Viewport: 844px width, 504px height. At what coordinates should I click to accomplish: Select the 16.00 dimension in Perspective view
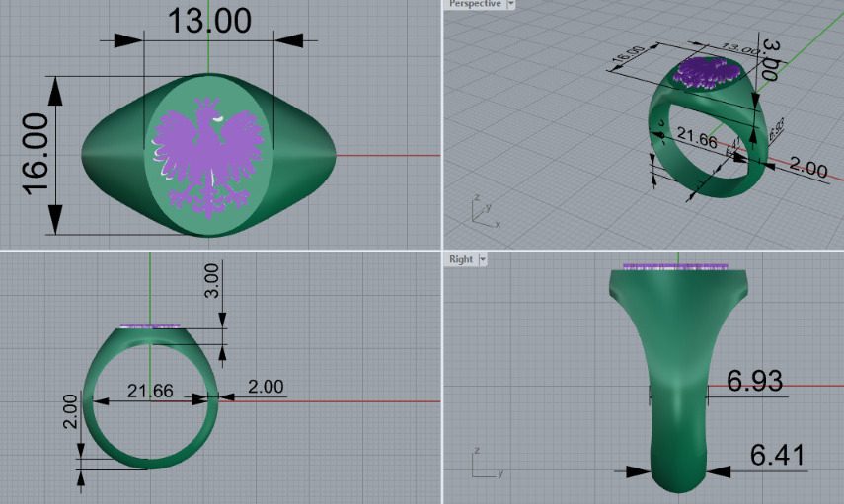coord(628,54)
